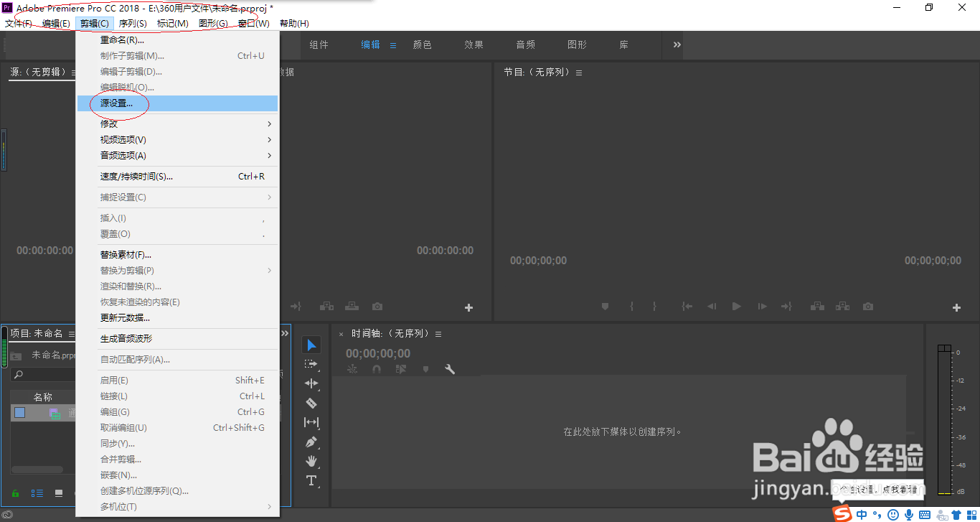
Task: Switch project panel to icon view
Action: coord(59,493)
